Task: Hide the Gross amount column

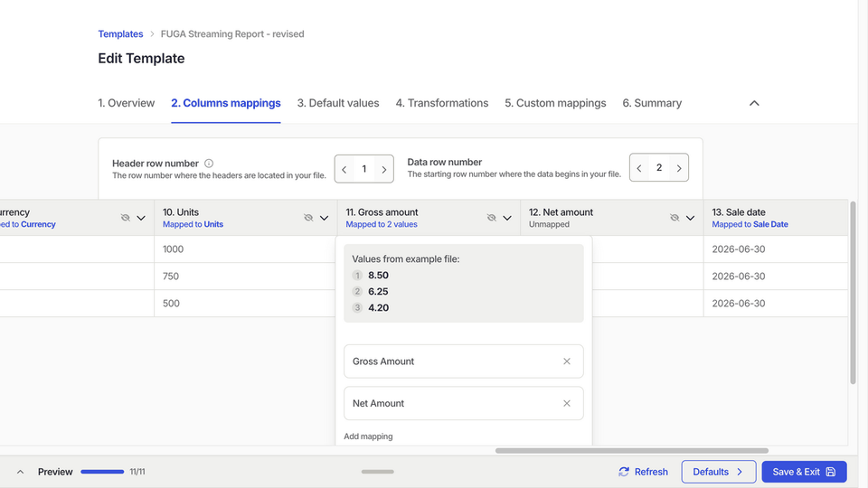Action: [492, 218]
